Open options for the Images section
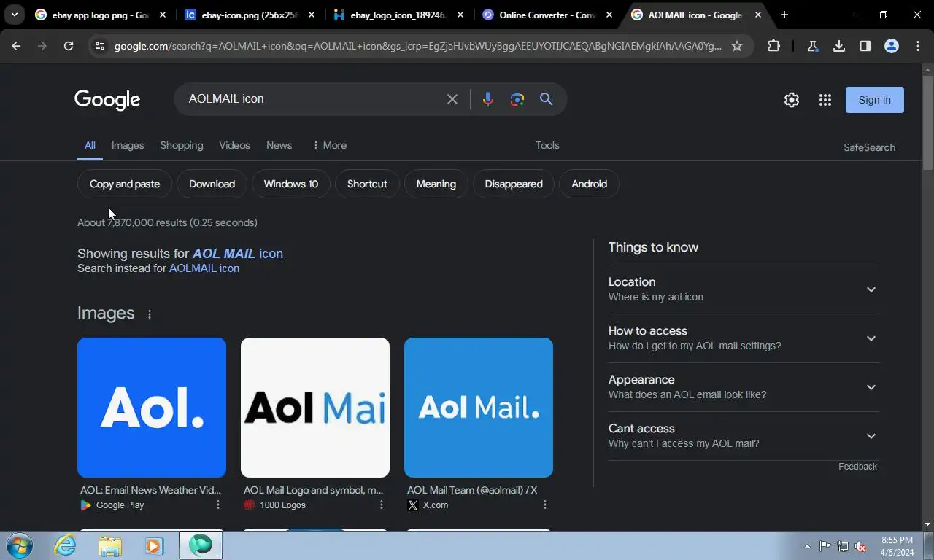934x560 pixels. (150, 314)
